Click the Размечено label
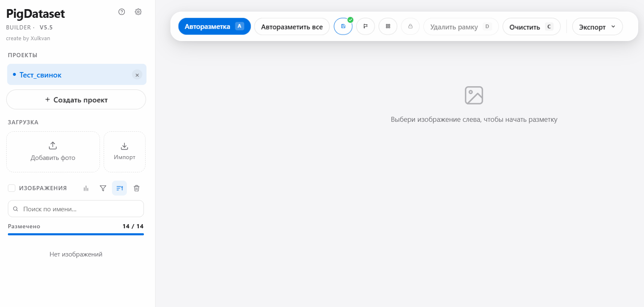This screenshot has height=307, width=644. (24, 226)
